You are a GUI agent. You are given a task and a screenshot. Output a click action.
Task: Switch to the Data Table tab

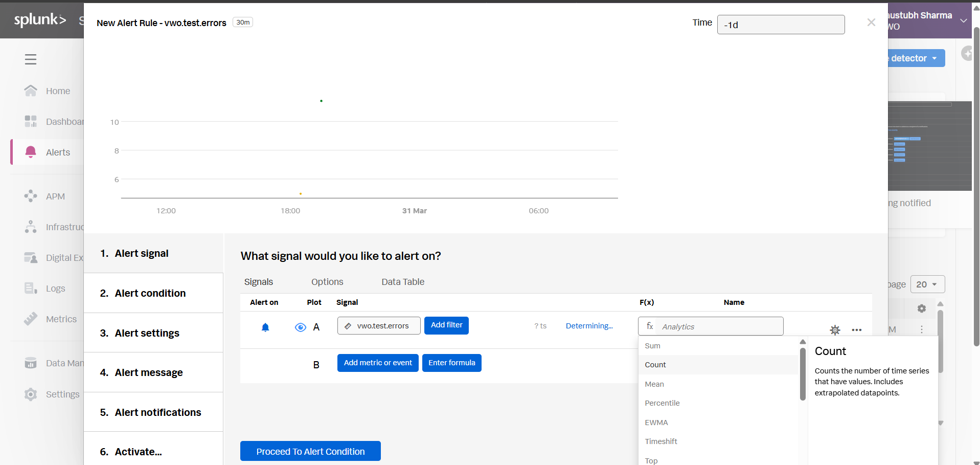tap(403, 282)
